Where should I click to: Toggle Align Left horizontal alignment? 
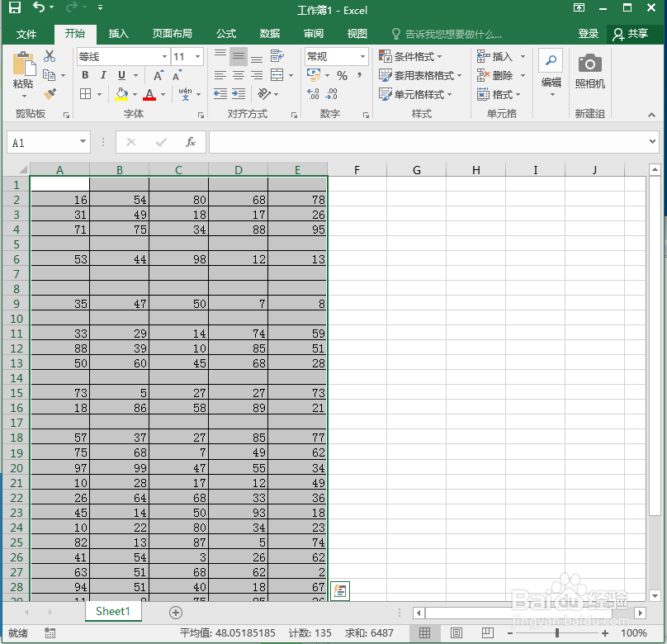[220, 75]
